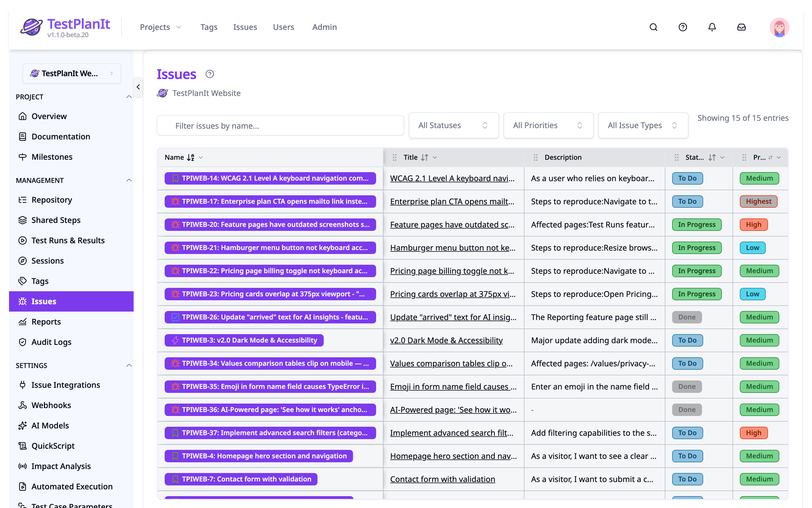
Task: Click the Highest priority badge
Action: (x=758, y=201)
